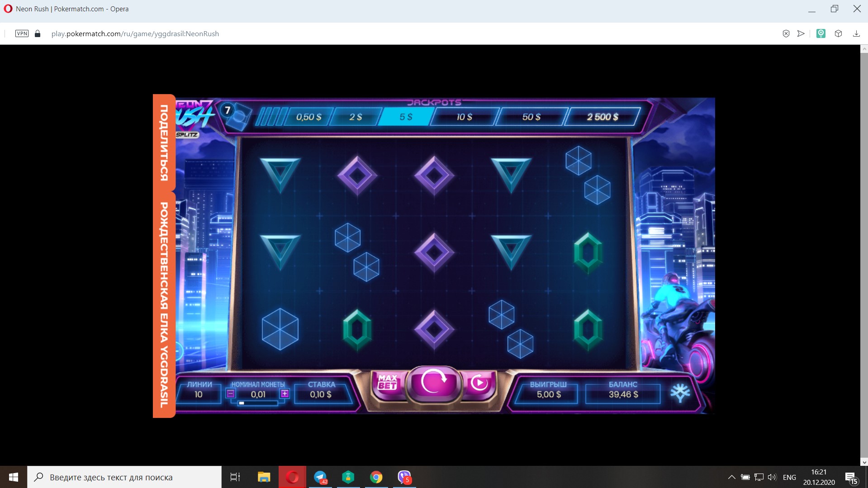The image size is (868, 488).
Task: Open the РОЖДЕСТВЕНСКАЯ ЕЛКА YGGDRASIL promo banner
Action: (x=164, y=305)
